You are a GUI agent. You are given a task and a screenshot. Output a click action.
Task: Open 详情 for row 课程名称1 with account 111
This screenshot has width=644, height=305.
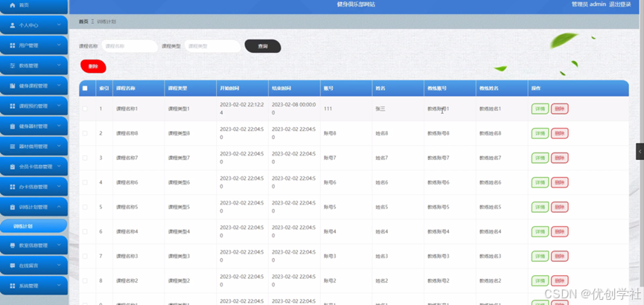click(540, 109)
